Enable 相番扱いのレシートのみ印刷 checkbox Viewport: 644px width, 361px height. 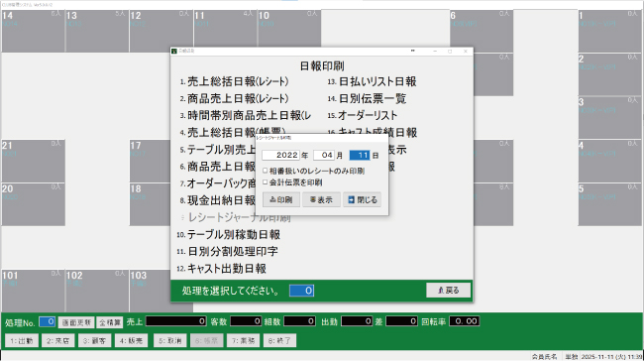[266, 171]
